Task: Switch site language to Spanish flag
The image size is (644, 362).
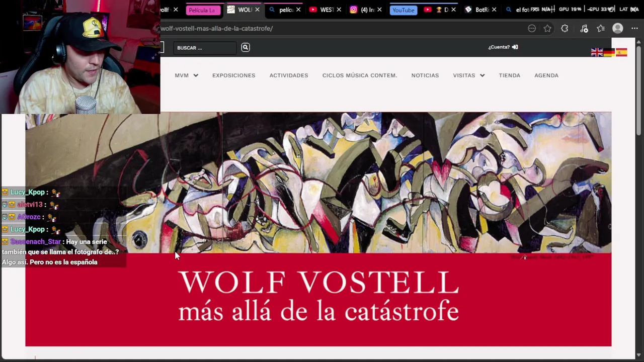Action: point(621,52)
